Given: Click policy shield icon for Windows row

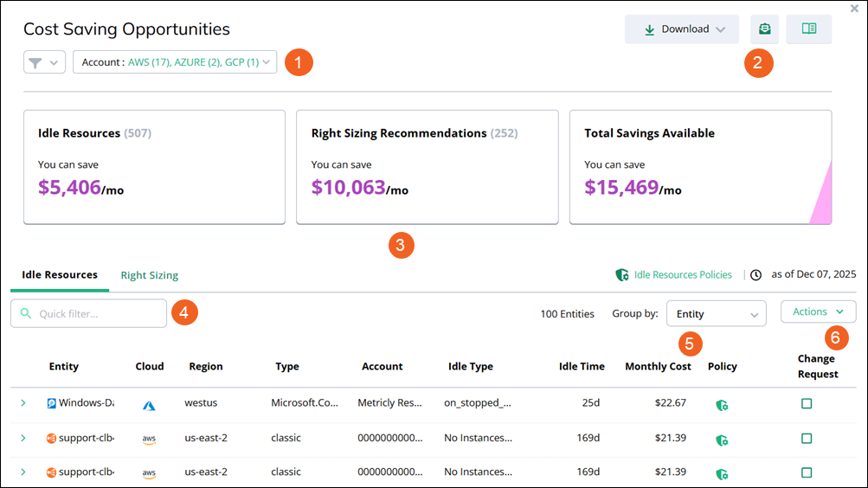Looking at the screenshot, I should tap(721, 404).
